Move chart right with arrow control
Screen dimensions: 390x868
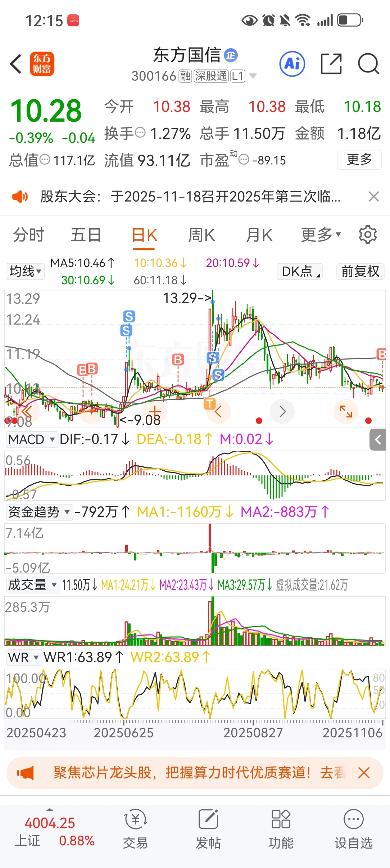(x=283, y=411)
